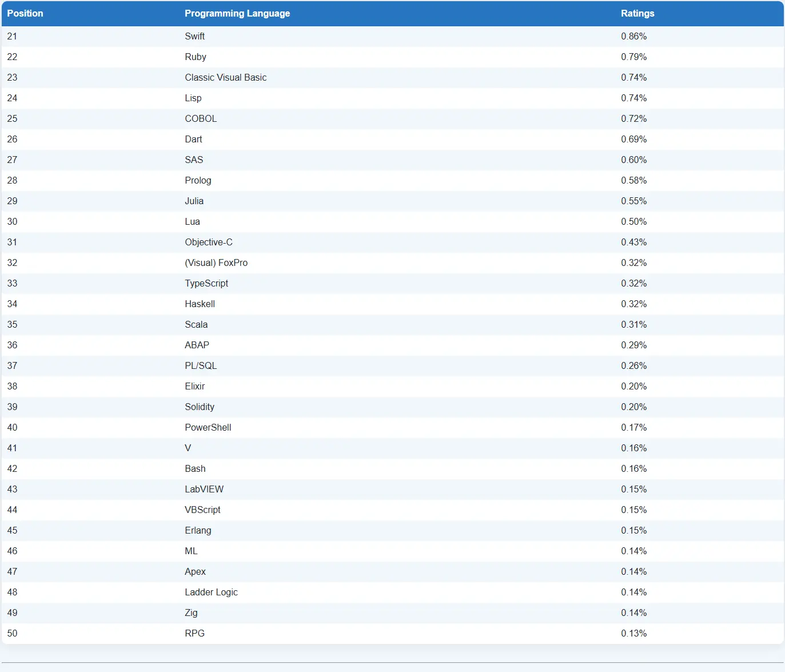The image size is (785, 672).
Task: Select the Solidity language cell
Action: pyautogui.click(x=200, y=407)
